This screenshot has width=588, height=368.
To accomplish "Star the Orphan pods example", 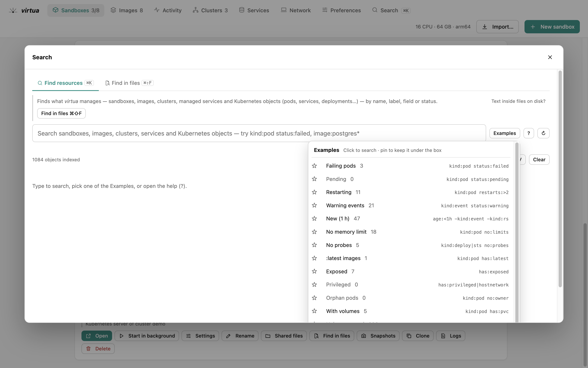I will 314,298.
